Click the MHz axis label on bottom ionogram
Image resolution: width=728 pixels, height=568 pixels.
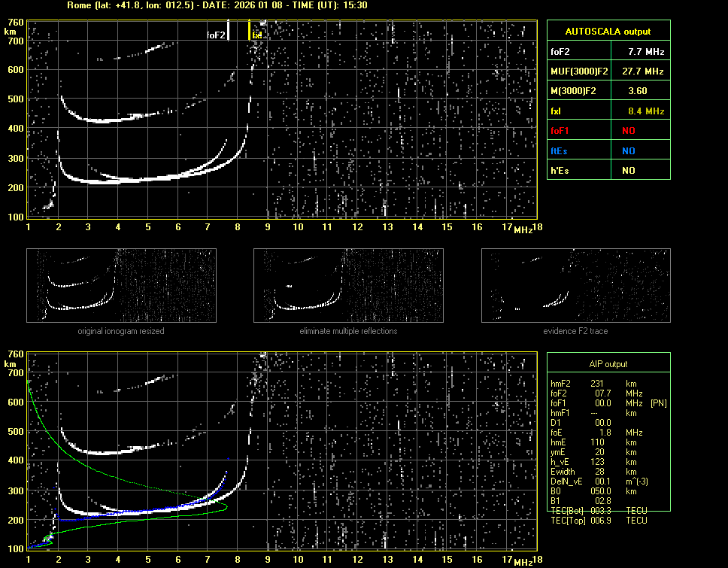click(x=523, y=561)
